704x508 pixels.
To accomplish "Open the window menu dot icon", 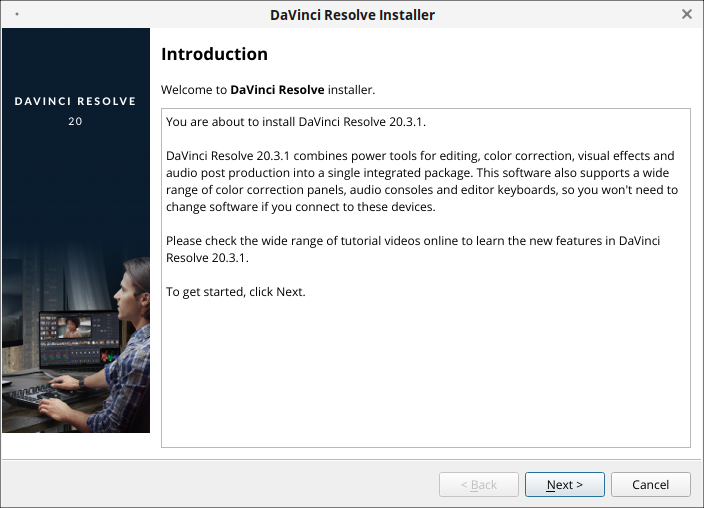I will 17,14.
